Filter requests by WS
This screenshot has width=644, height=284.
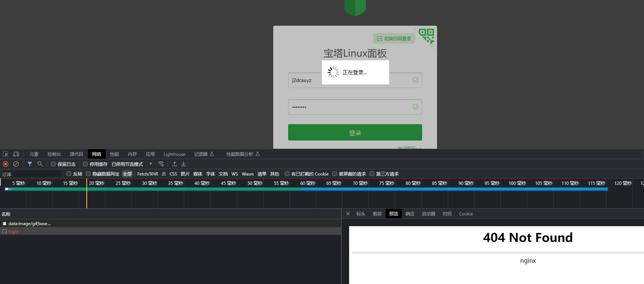tap(235, 174)
